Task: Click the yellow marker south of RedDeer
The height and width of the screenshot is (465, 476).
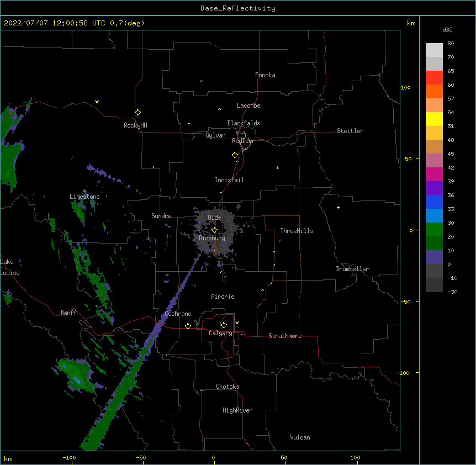Action: pyautogui.click(x=235, y=155)
